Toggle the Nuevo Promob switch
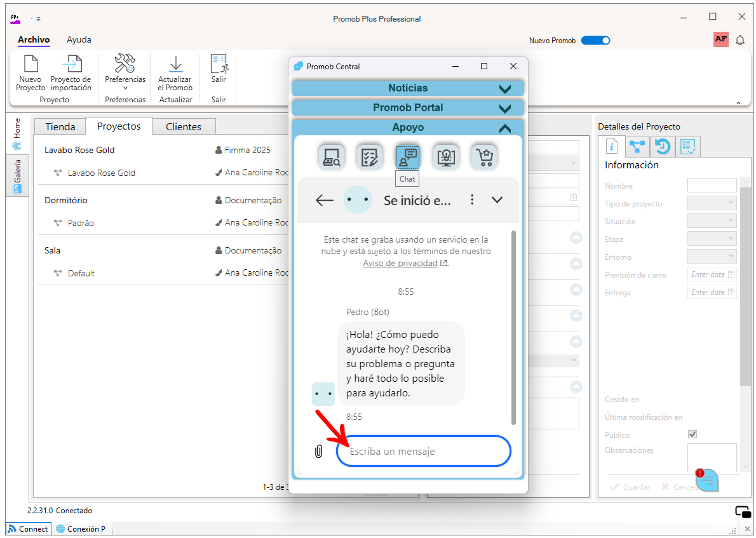This screenshot has width=756, height=538. pos(595,41)
